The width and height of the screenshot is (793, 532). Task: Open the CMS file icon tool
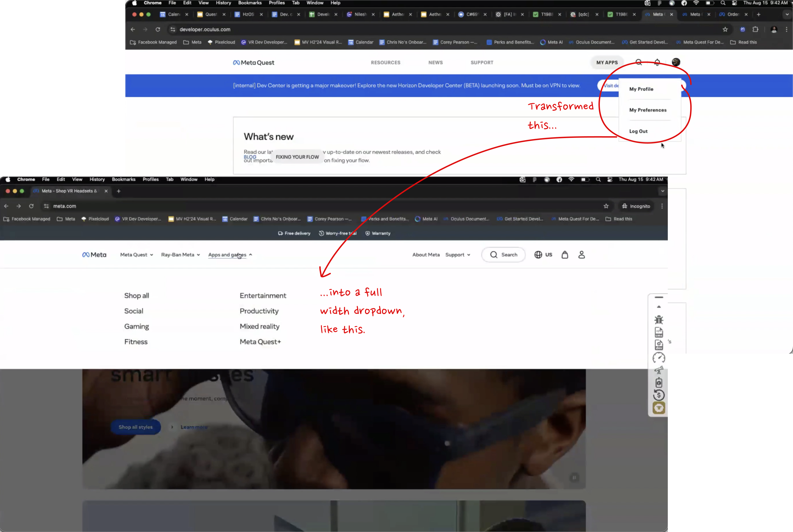point(659,332)
